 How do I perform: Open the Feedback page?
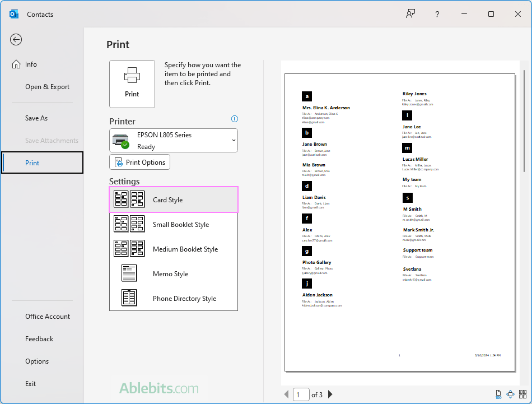[39, 339]
